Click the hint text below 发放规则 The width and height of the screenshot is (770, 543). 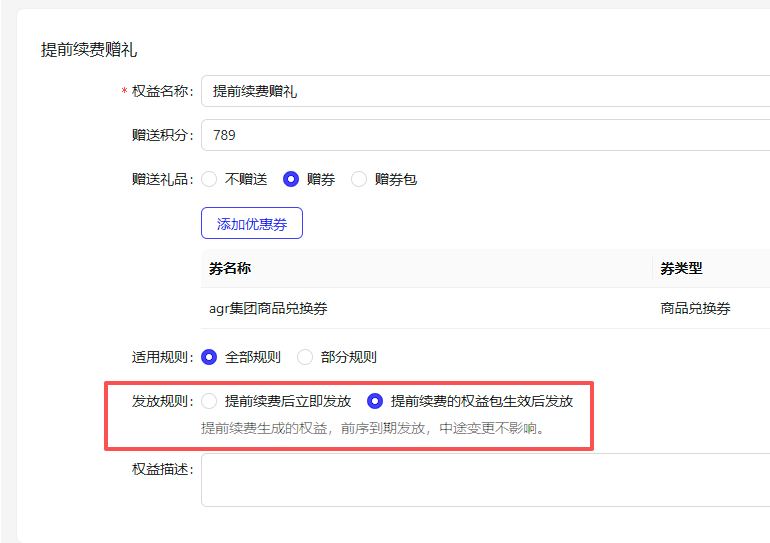(x=378, y=428)
